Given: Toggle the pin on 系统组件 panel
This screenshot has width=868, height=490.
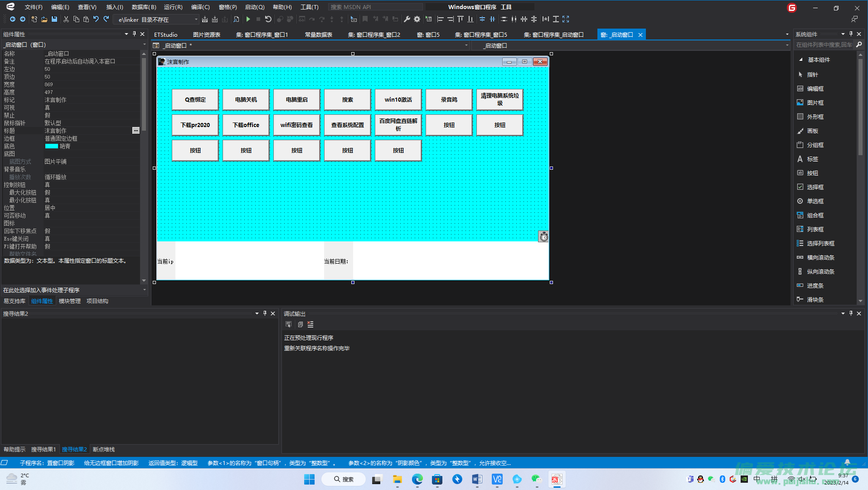Looking at the screenshot, I should click(x=851, y=34).
